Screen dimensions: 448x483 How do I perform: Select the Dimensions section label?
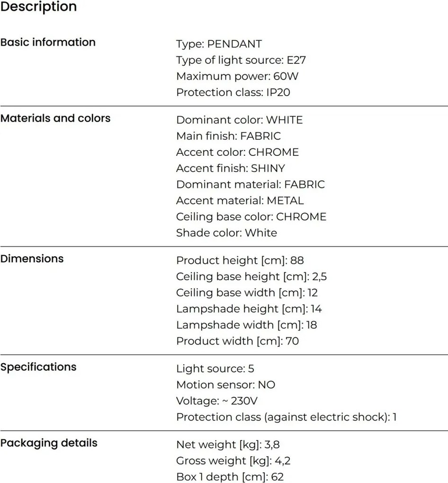pyautogui.click(x=32, y=259)
